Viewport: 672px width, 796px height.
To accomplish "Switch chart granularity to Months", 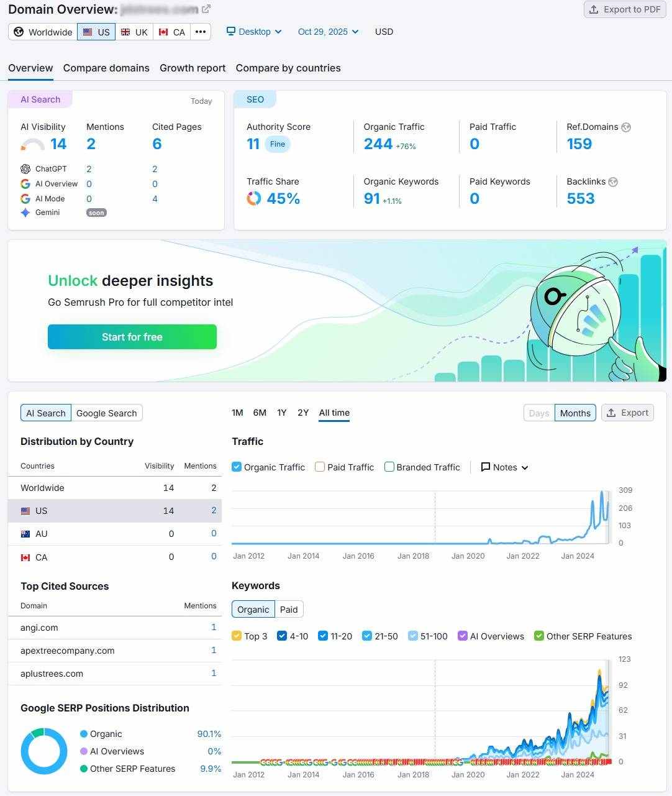I will [575, 413].
